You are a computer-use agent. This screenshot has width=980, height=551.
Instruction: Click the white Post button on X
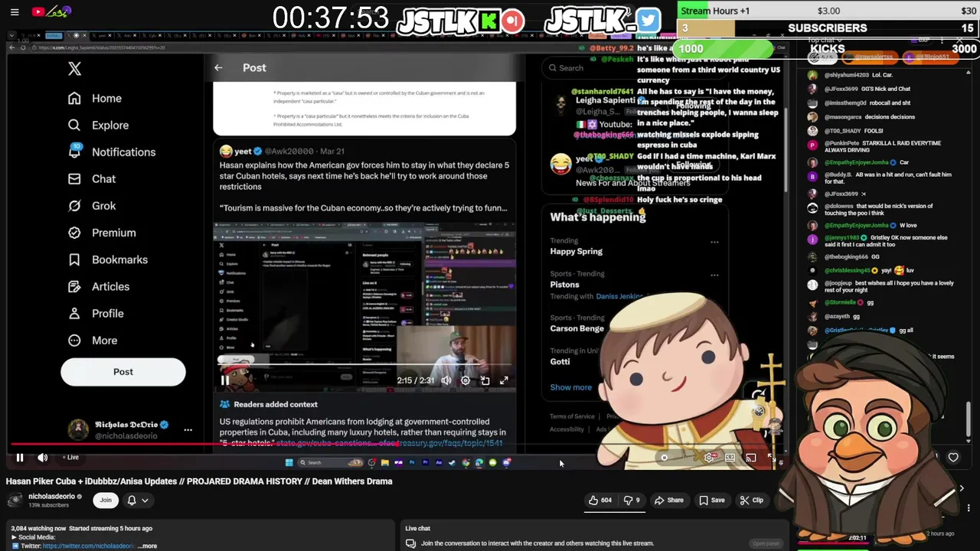123,372
